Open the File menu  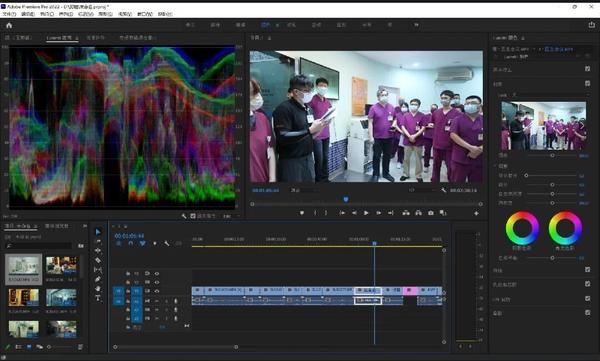tap(9, 14)
